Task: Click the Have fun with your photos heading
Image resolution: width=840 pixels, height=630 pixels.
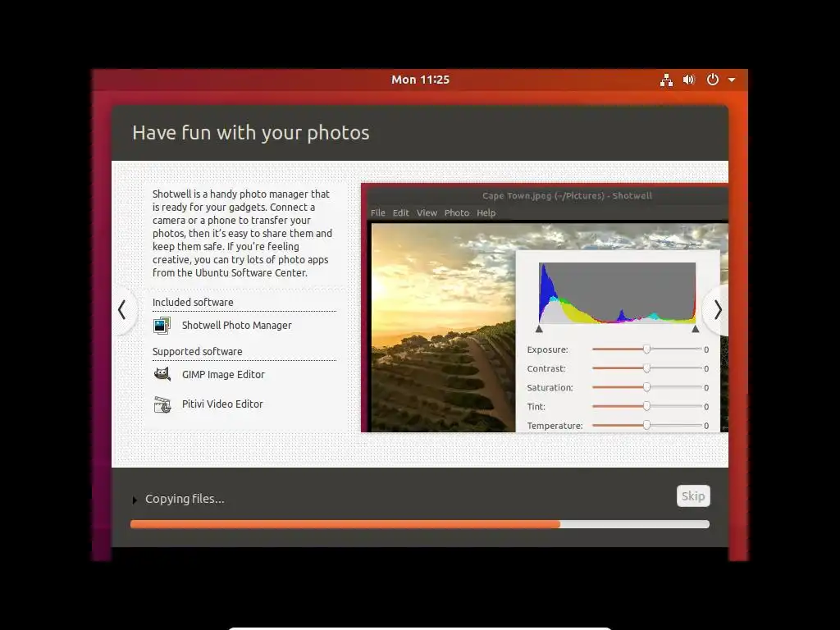Action: (251, 132)
